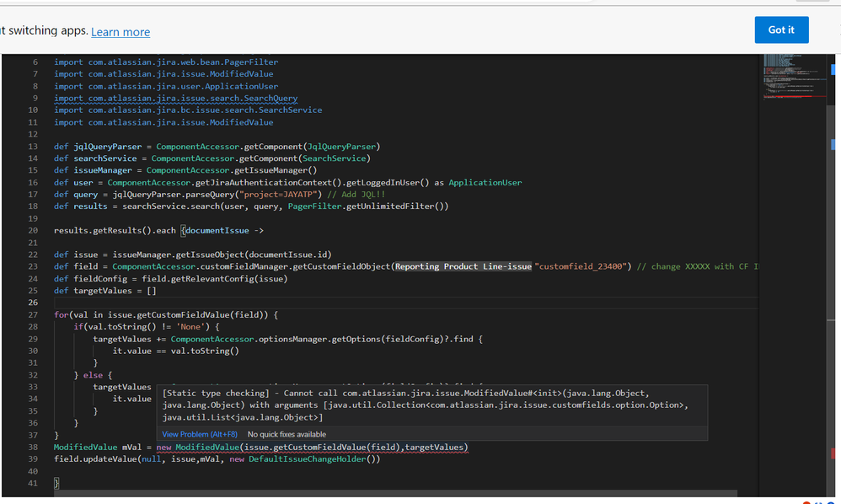Image resolution: width=841 pixels, height=504 pixels.
Task: Click the Static type checking error message
Action: pos(426,405)
